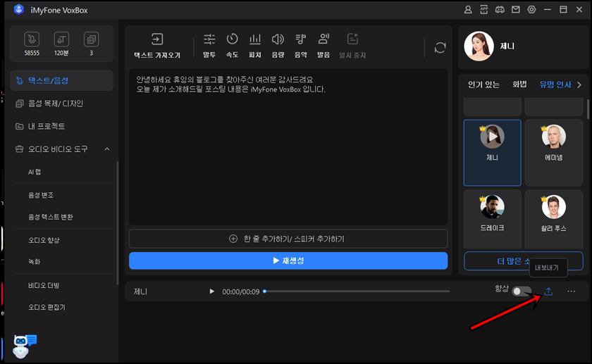The image size is (592, 364).
Task: Adjust 속도 speed setting
Action: pos(232,45)
